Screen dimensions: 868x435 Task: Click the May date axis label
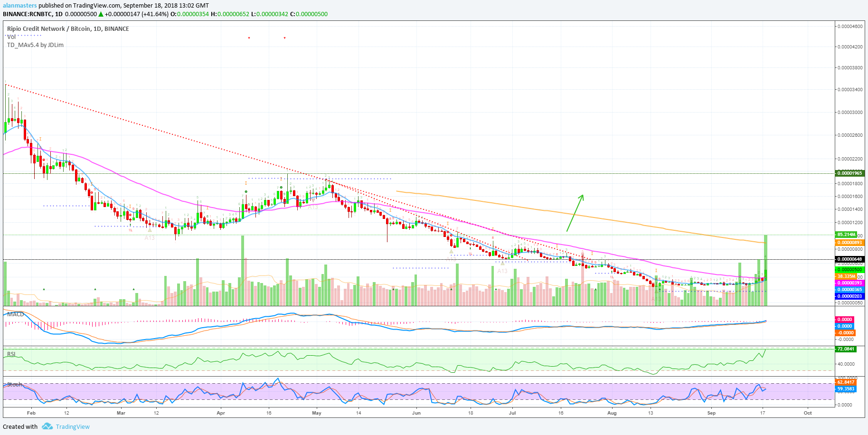click(317, 413)
